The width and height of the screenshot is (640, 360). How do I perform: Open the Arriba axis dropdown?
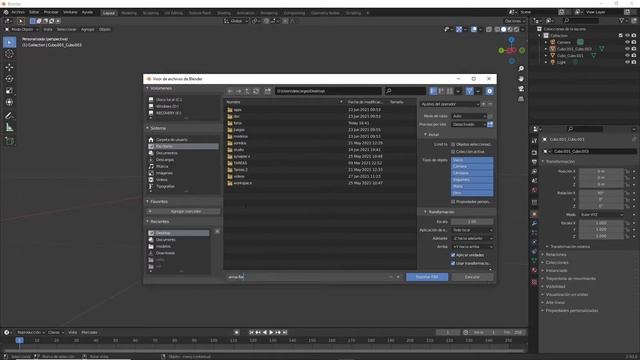pos(472,247)
